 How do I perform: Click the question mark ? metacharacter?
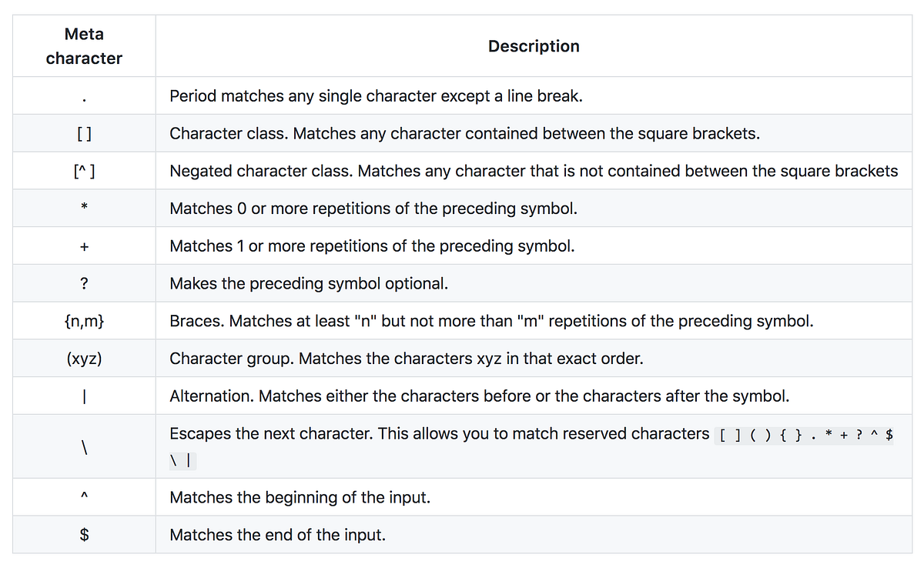point(84,283)
